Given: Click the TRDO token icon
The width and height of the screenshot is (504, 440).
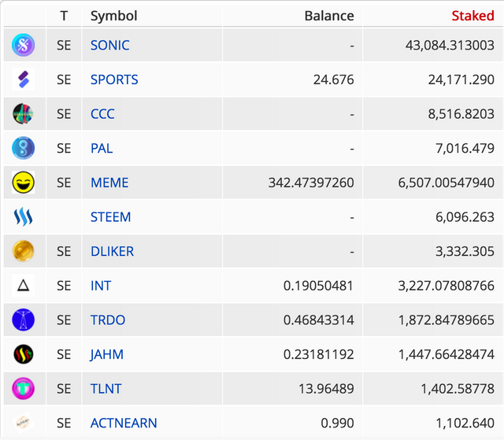Looking at the screenshot, I should 23,320.
